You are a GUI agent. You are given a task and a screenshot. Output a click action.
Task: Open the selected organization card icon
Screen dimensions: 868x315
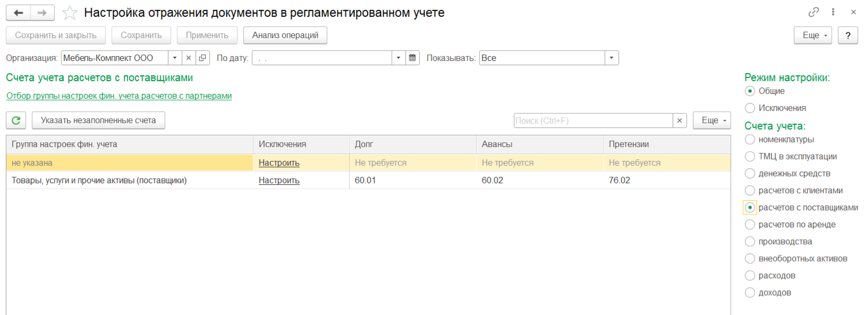203,58
